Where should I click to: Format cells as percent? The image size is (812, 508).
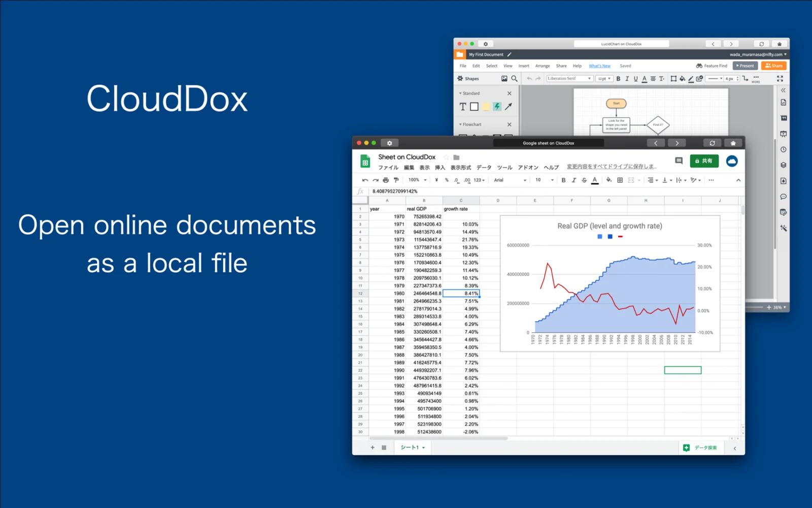pos(447,180)
